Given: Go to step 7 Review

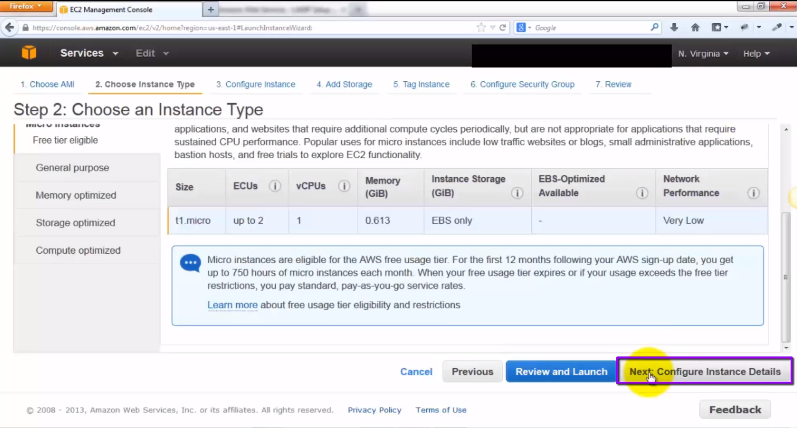Looking at the screenshot, I should click(614, 84).
